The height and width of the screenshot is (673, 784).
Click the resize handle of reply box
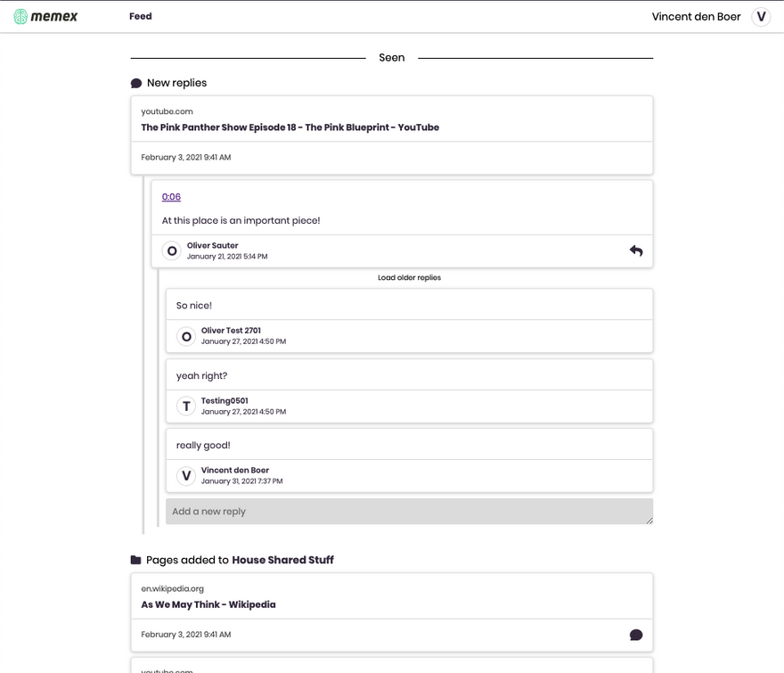649,520
